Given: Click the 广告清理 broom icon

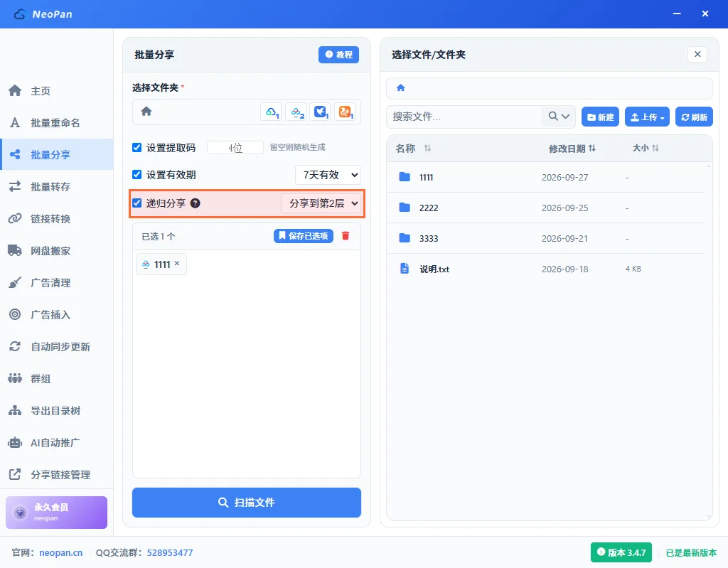Looking at the screenshot, I should point(15,282).
